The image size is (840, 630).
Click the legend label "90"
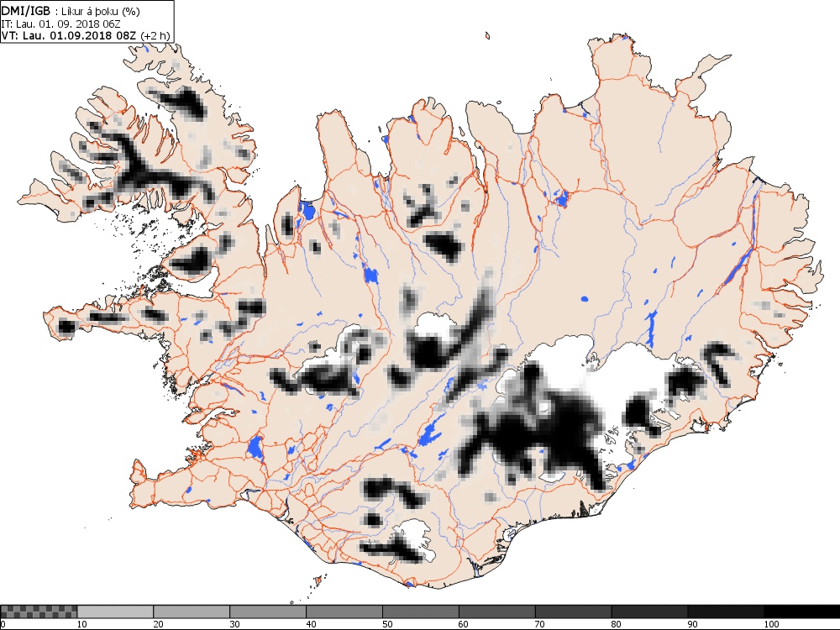click(x=693, y=624)
